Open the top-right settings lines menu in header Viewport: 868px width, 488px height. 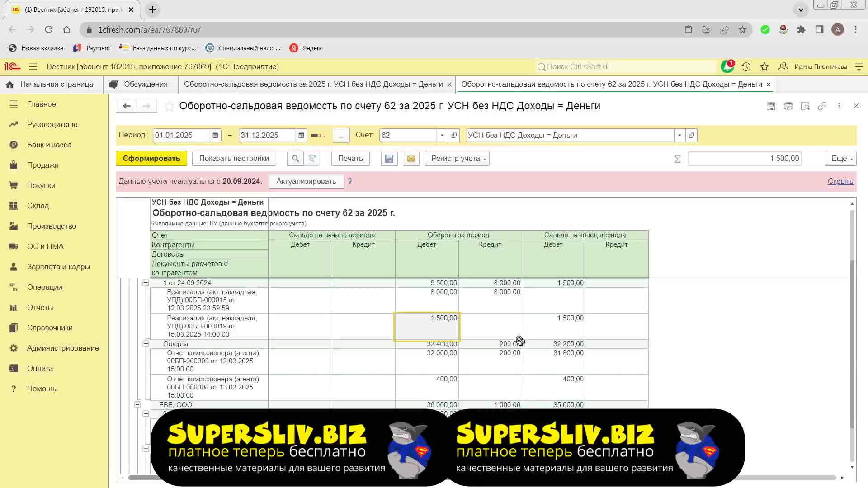tap(859, 67)
